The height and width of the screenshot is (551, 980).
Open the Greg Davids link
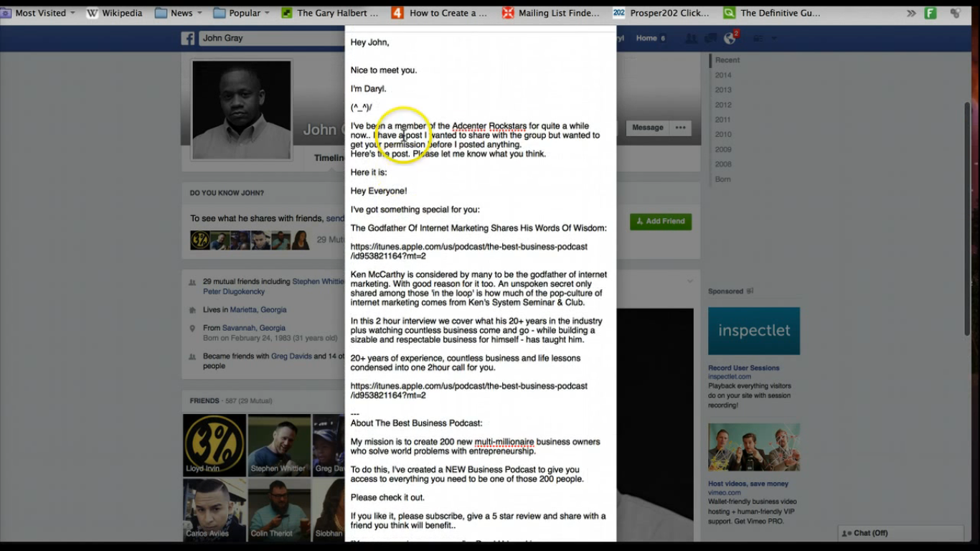tap(291, 357)
